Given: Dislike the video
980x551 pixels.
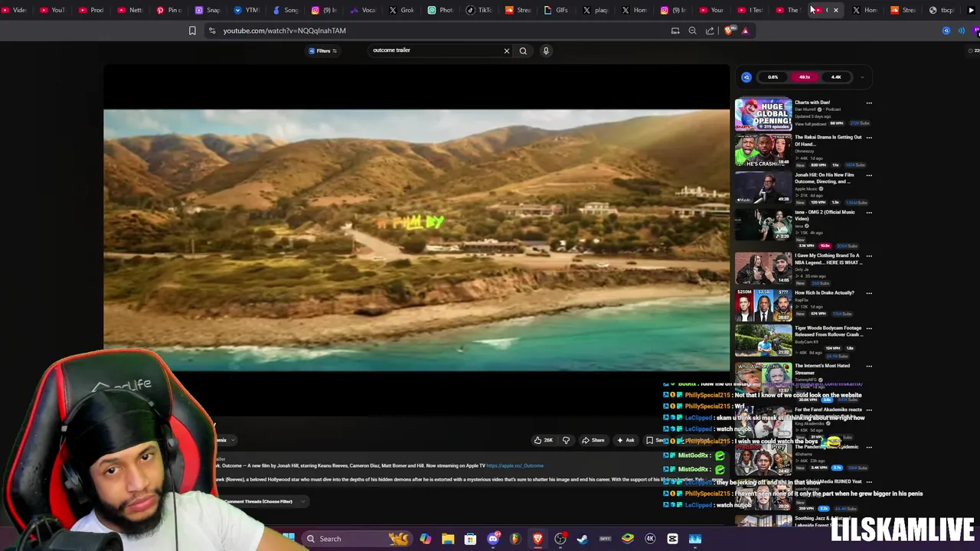Looking at the screenshot, I should coord(566,440).
